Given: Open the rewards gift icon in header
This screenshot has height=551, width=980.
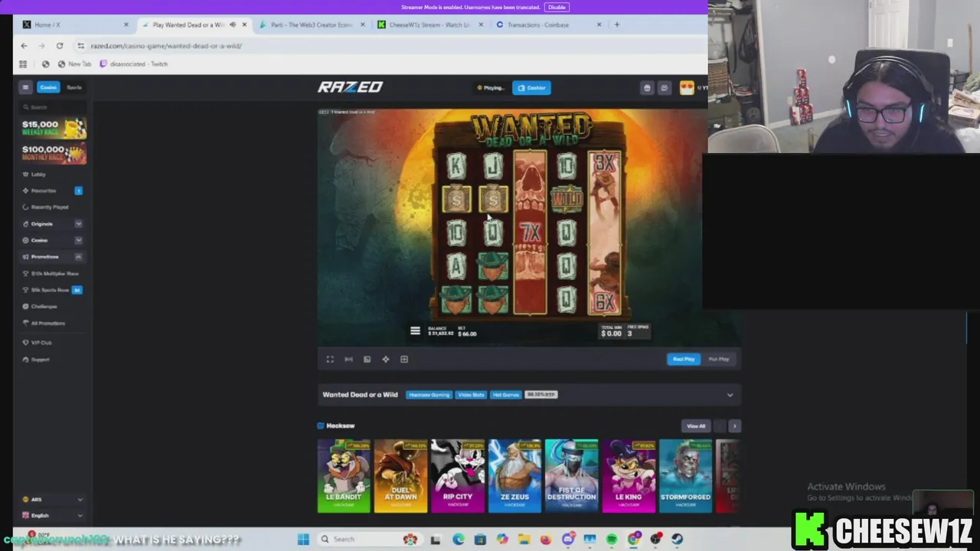Looking at the screenshot, I should [x=647, y=88].
